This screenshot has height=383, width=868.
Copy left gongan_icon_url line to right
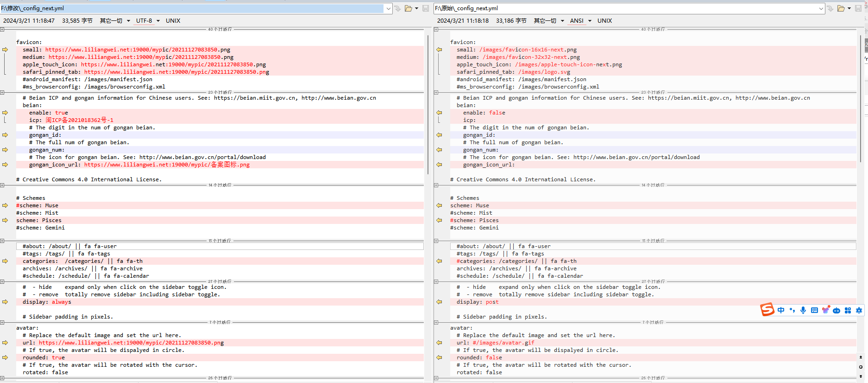point(5,165)
